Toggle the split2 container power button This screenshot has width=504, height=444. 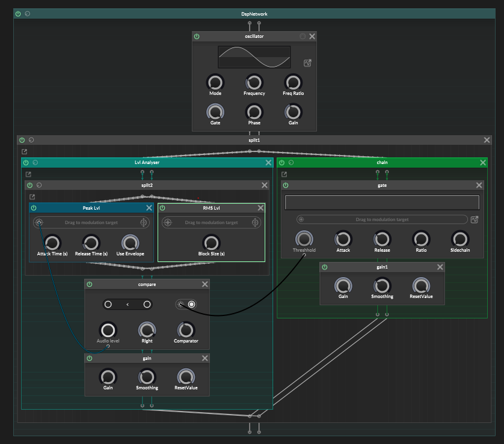[x=30, y=185]
